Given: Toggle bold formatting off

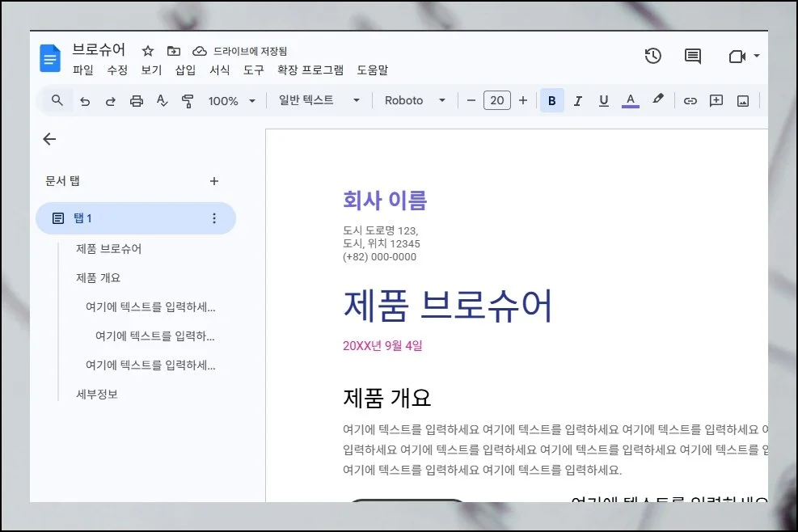Looking at the screenshot, I should point(551,100).
